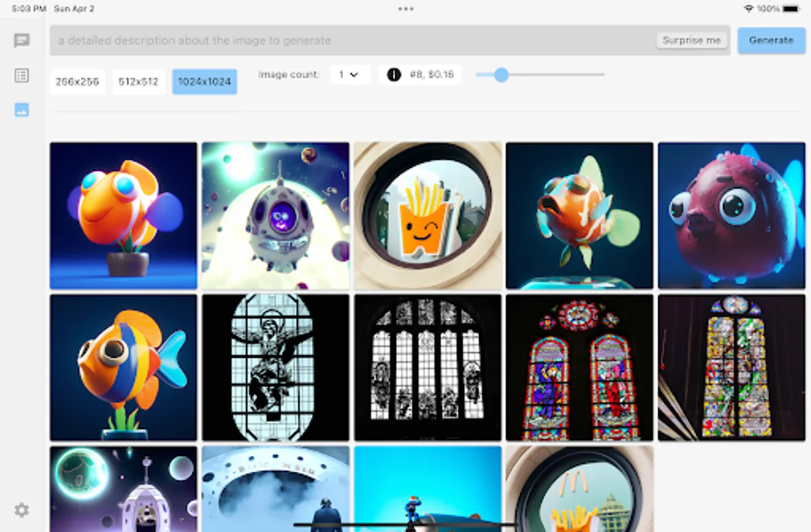Image resolution: width=811 pixels, height=532 pixels.
Task: Open the image count dropdown
Action: coord(350,74)
